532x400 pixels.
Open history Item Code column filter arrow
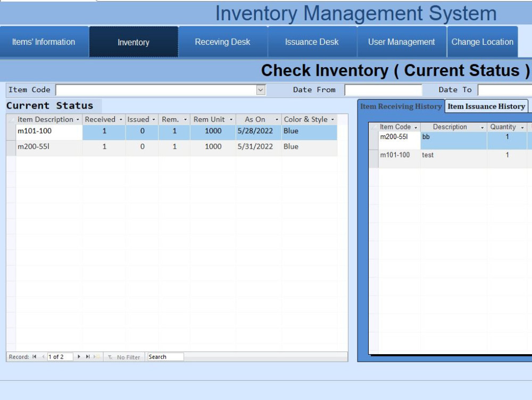tap(415, 127)
